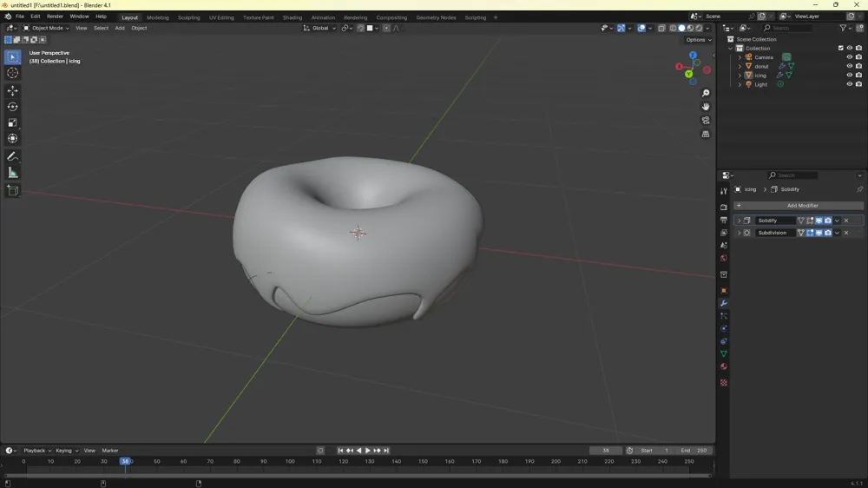Toggle Camera visibility eye in outliner
This screenshot has height=488, width=868.
pyautogui.click(x=849, y=57)
